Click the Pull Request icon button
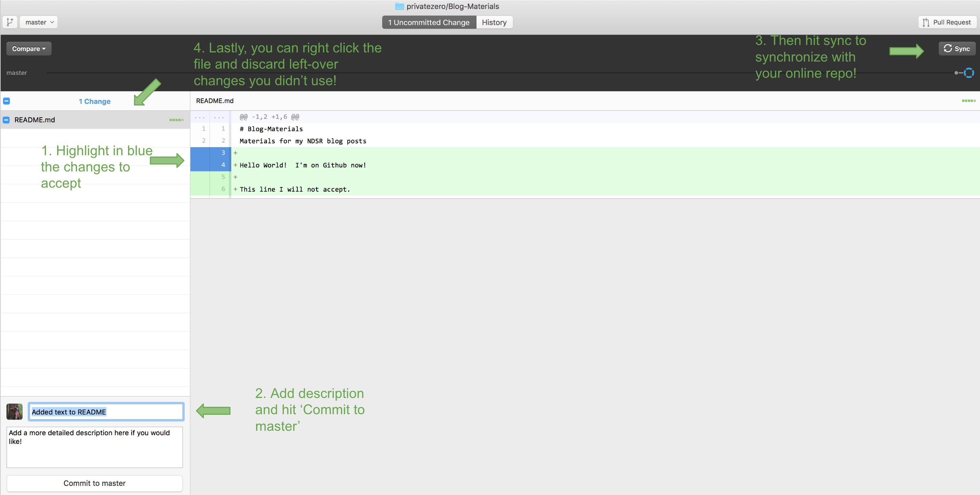 (947, 22)
